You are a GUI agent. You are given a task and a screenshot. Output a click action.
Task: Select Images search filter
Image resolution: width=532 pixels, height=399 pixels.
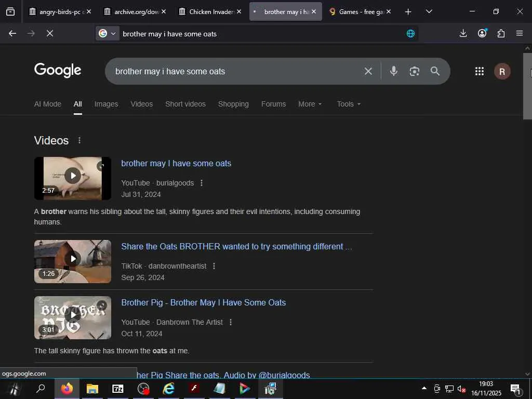[x=106, y=104]
